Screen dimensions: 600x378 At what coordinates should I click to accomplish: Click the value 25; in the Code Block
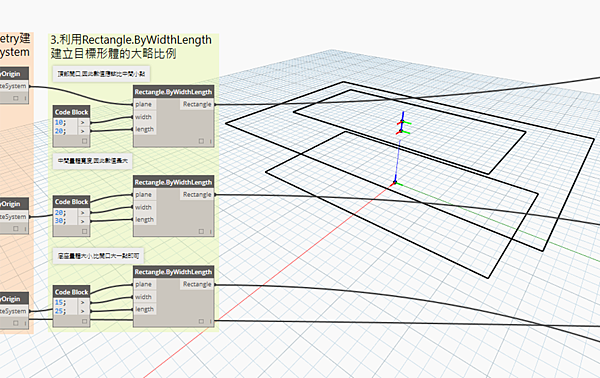(x=60, y=311)
